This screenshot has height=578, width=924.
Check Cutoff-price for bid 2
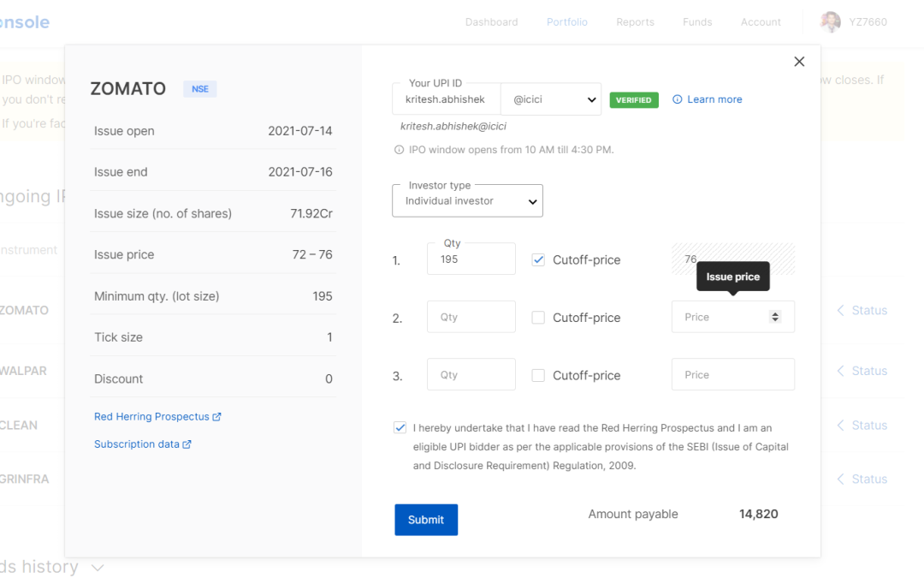(538, 318)
